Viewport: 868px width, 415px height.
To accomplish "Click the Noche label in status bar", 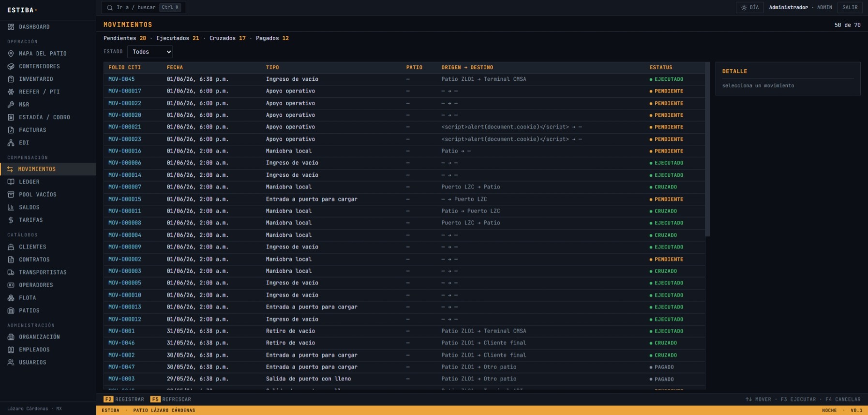I will 829,411.
